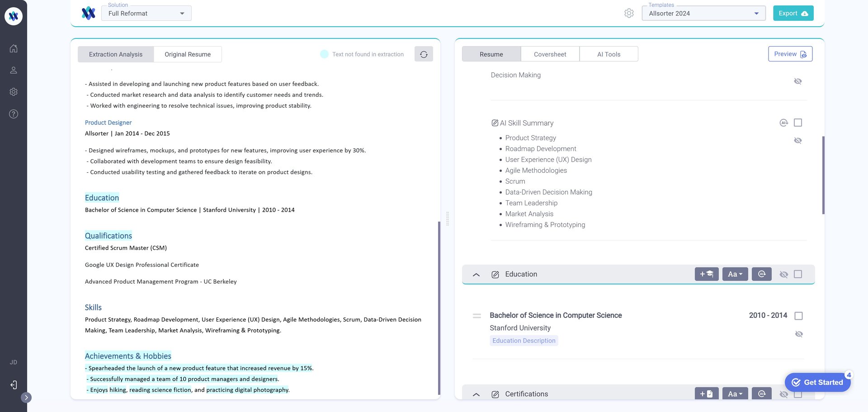The image size is (868, 412).
Task: Open the notification badge showing 4
Action: tap(849, 375)
